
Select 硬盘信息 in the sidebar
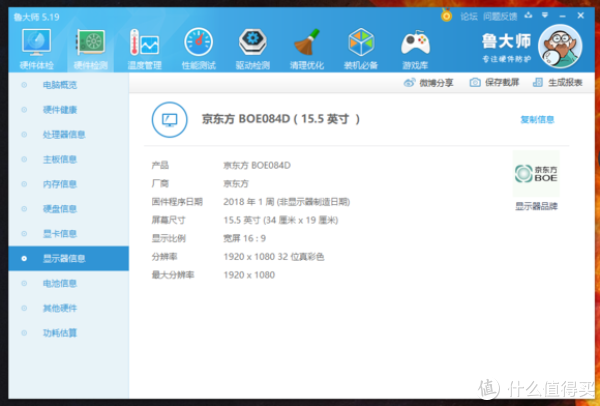(68, 209)
